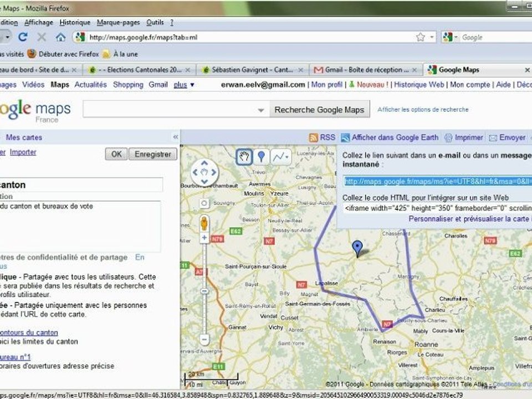Click the Mes cartes link

pyautogui.click(x=24, y=137)
